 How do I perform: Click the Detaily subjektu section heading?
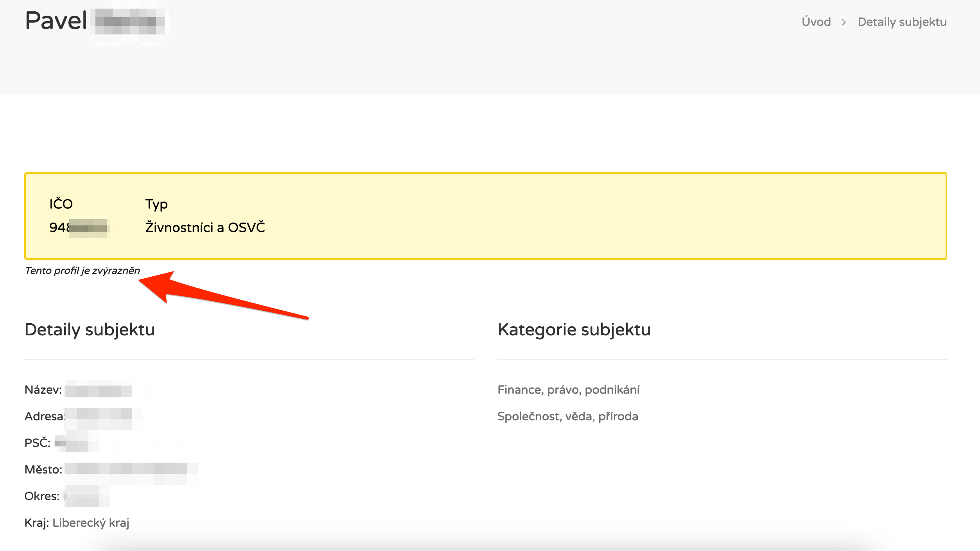tap(90, 330)
